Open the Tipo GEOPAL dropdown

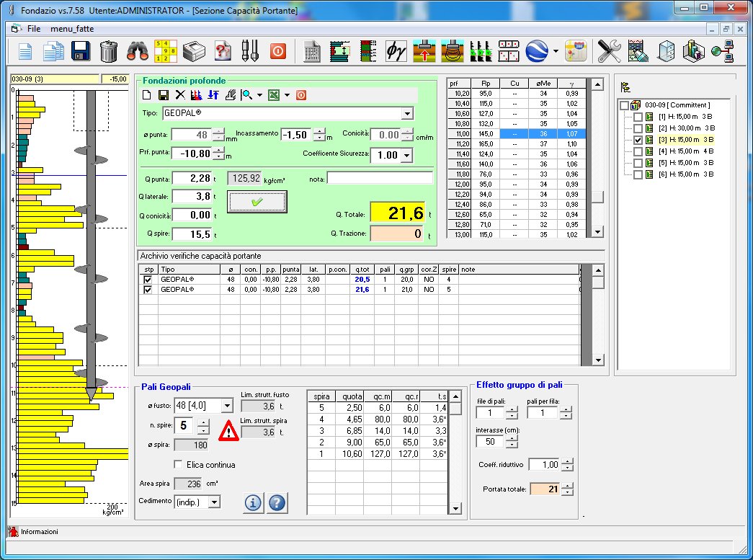(x=407, y=113)
